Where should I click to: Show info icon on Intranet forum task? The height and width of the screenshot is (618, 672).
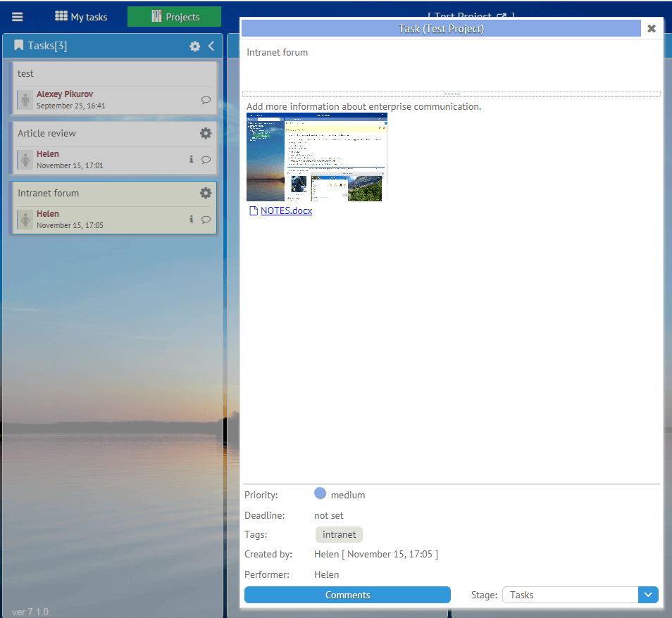(191, 220)
